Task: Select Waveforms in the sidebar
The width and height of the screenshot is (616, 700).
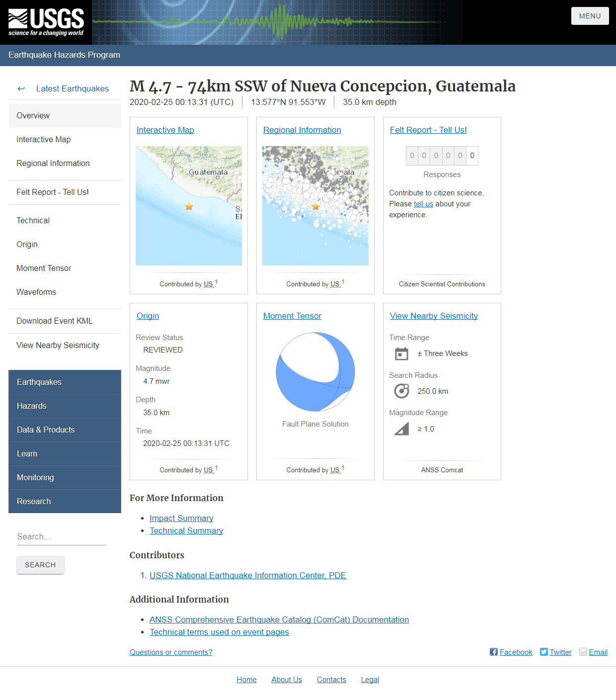Action: (65, 292)
